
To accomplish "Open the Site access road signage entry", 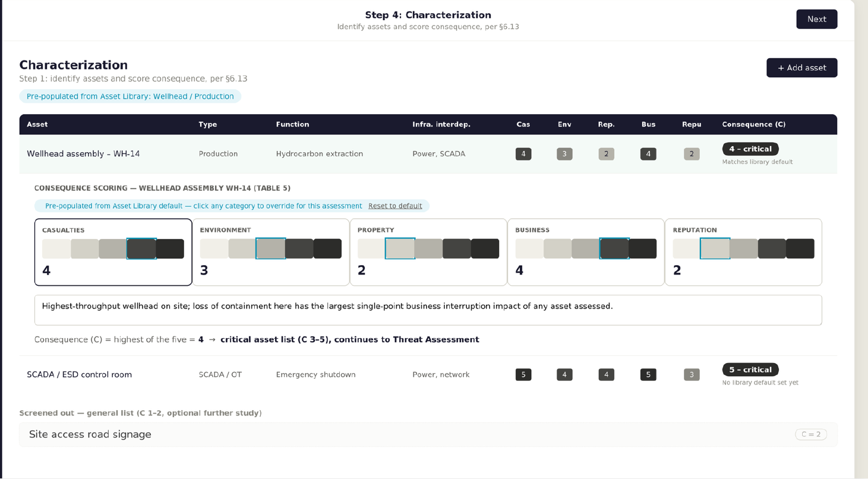I will 428,434.
